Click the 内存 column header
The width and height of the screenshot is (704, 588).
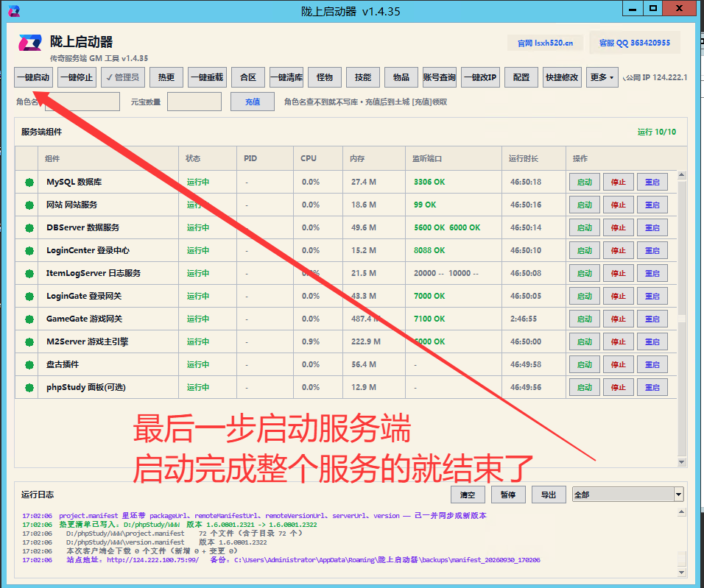pyautogui.click(x=374, y=158)
